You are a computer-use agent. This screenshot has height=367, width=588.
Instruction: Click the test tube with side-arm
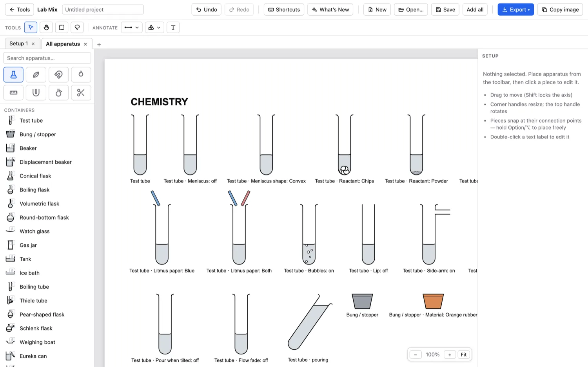(435, 234)
